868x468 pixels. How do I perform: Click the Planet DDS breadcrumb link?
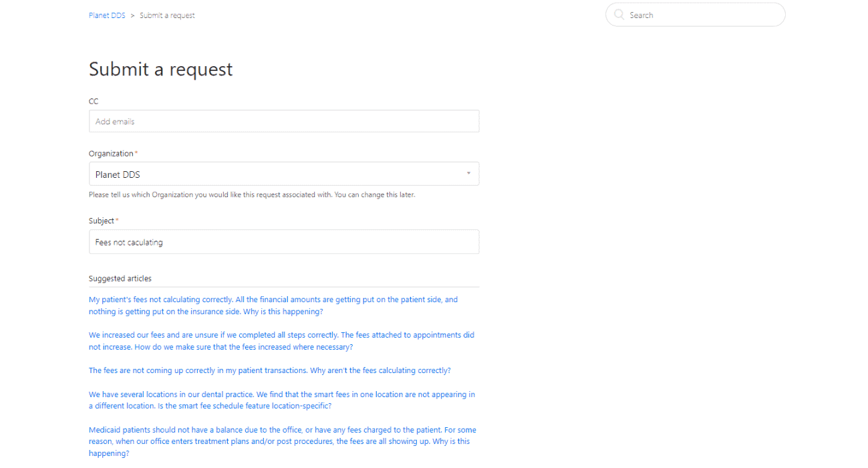[x=107, y=15]
